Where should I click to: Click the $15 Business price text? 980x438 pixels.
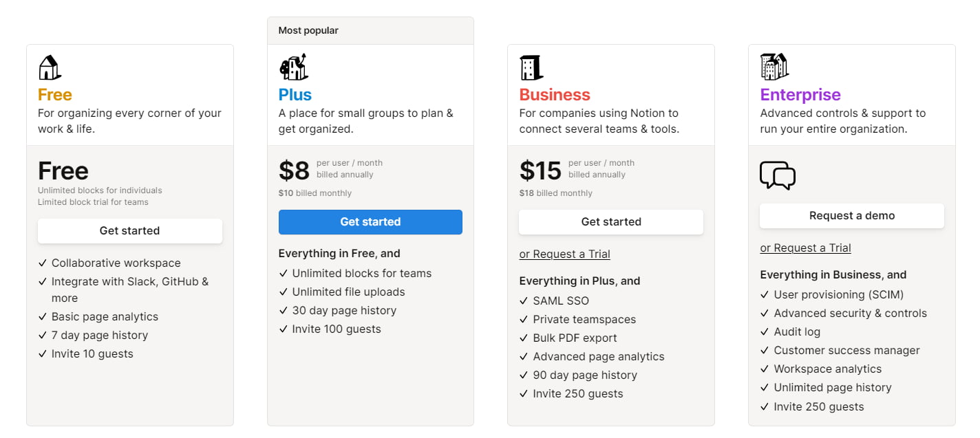pos(540,171)
